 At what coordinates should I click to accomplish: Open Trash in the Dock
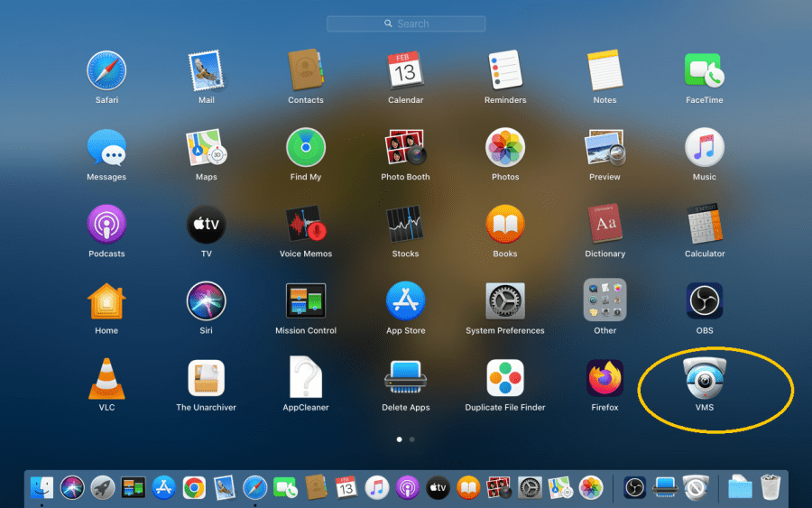tap(770, 488)
